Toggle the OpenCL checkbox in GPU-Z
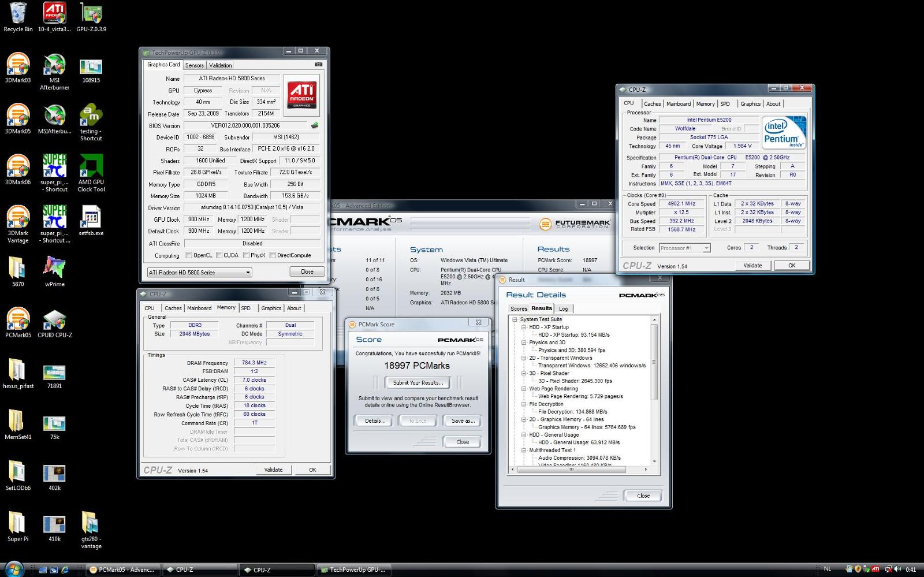924x577 pixels. 189,255
